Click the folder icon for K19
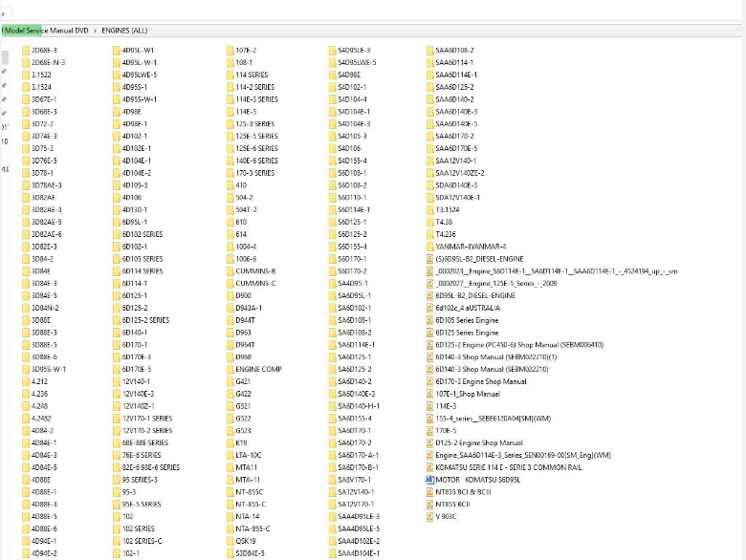 coord(230,443)
